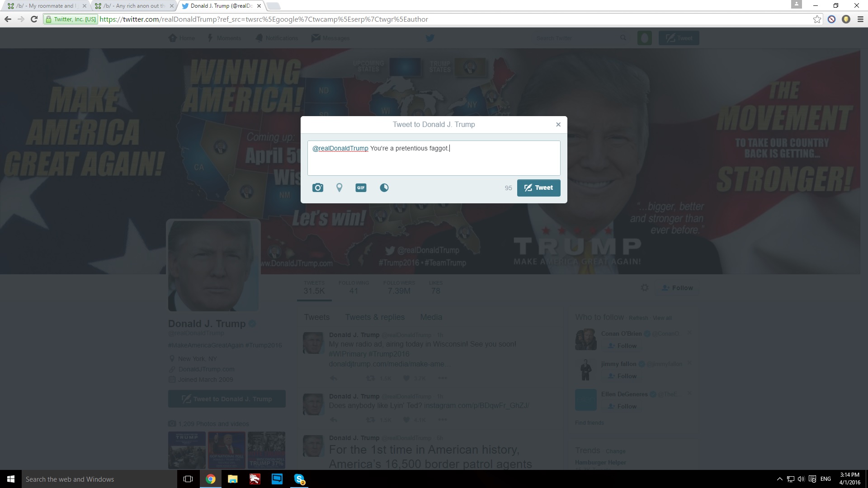Close the Tweet to Donald J. Trump dialog

(x=558, y=124)
